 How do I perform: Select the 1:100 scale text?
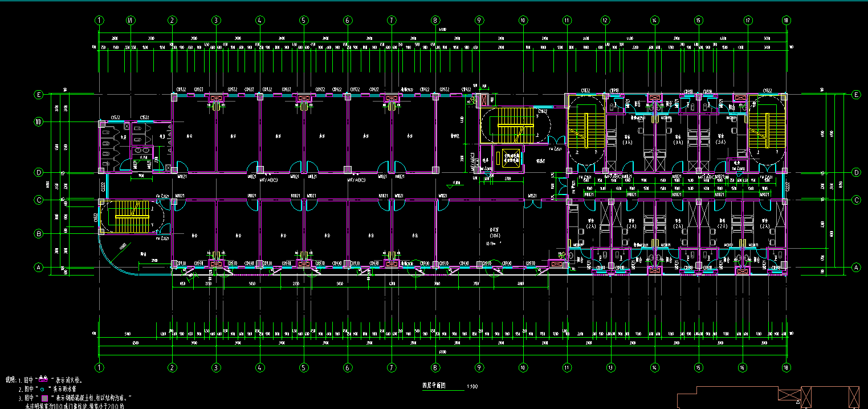472,387
